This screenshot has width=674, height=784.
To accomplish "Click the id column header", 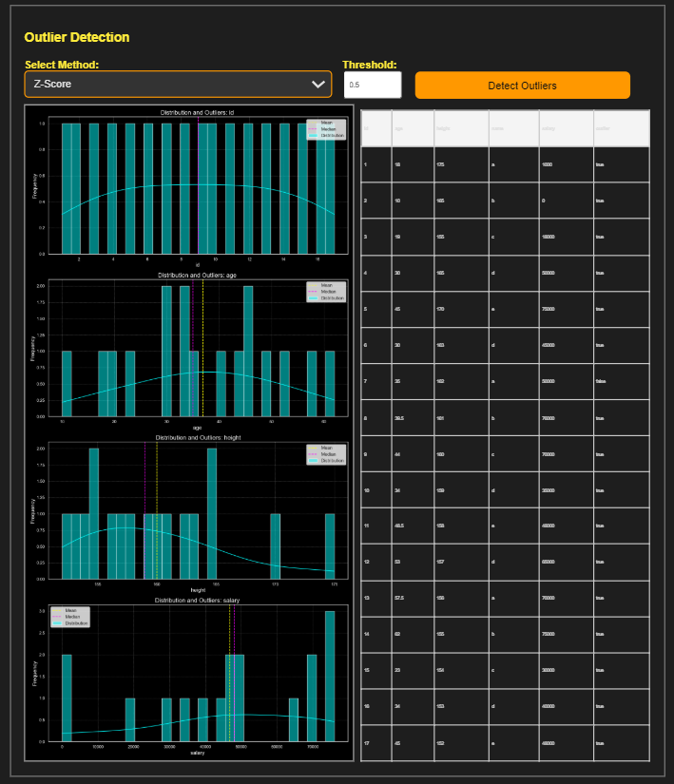I will click(376, 128).
